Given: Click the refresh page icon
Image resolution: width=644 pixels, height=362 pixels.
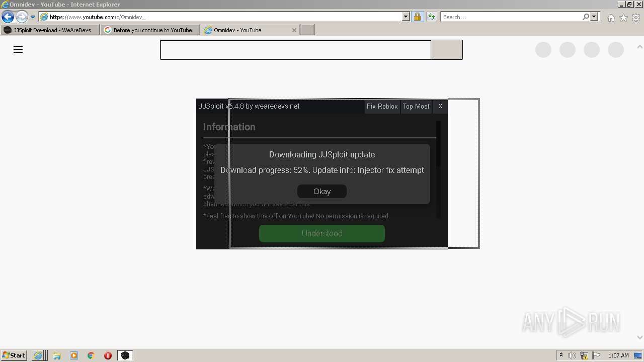Looking at the screenshot, I should coord(432,17).
